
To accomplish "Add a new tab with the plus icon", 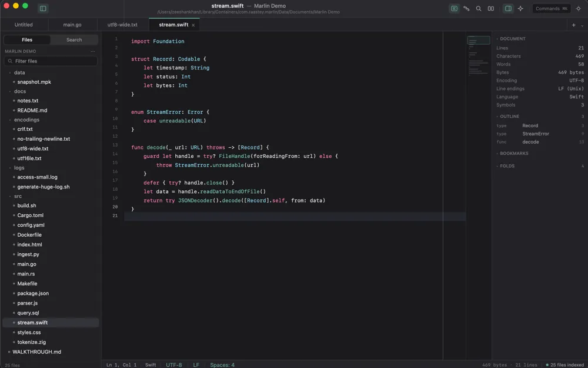I will coord(573,25).
